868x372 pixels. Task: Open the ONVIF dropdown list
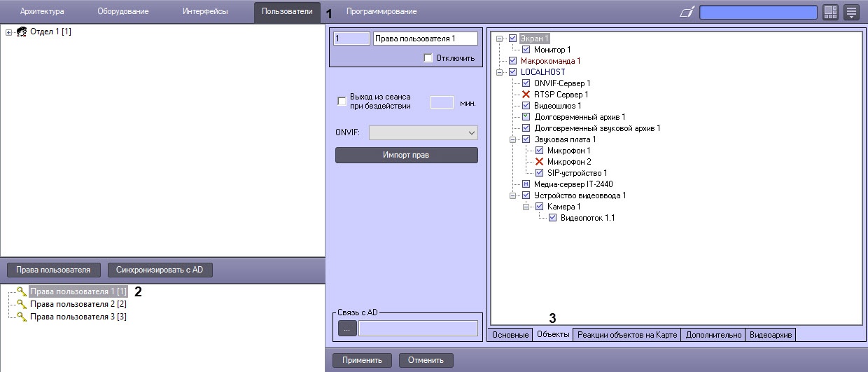(x=423, y=132)
